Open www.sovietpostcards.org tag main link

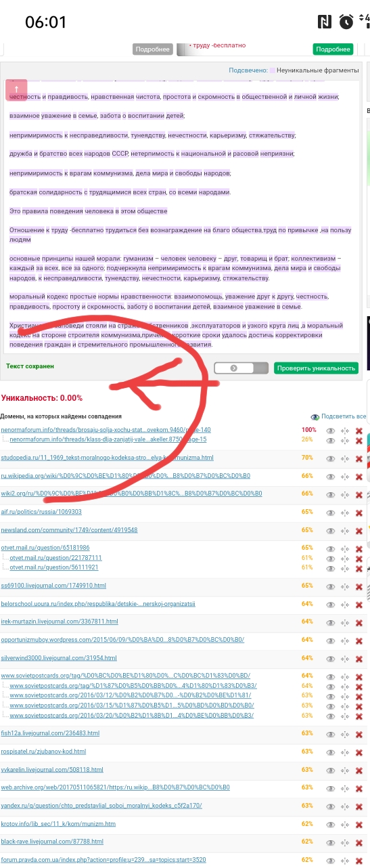(125, 676)
